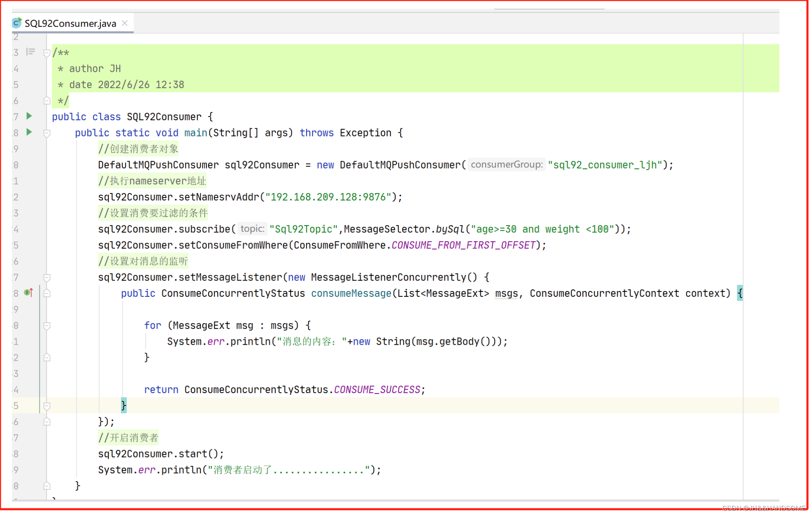
Task: Click Java class icon on file tab
Action: click(x=17, y=23)
